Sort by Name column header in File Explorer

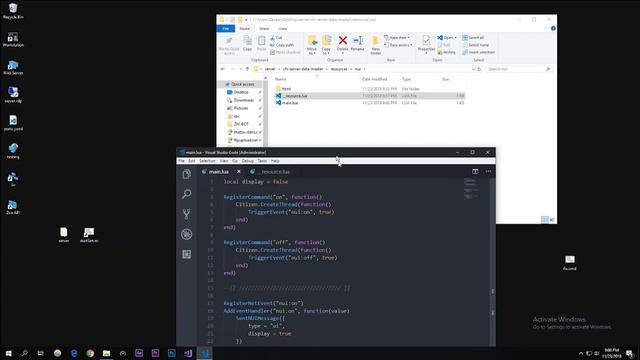pyautogui.click(x=280, y=79)
